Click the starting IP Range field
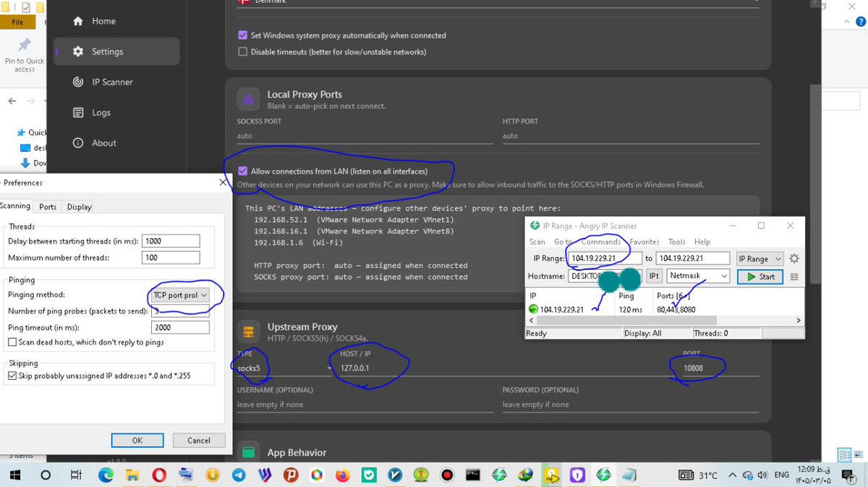The width and height of the screenshot is (868, 487). (x=605, y=258)
